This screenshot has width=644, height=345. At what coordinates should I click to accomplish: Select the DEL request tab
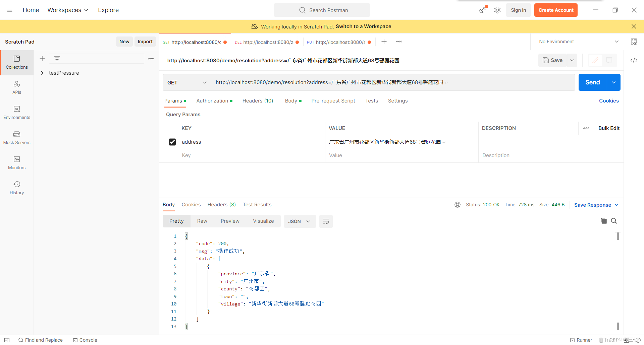[267, 42]
